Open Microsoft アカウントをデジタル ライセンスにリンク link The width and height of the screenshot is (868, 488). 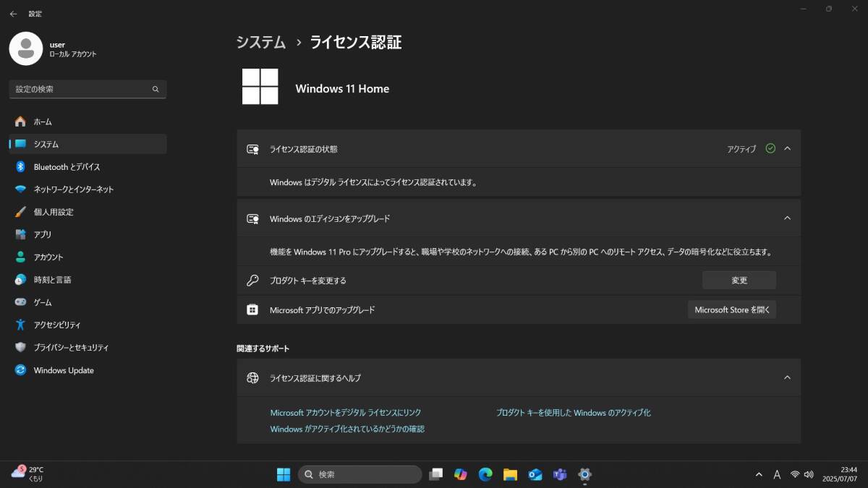pos(346,413)
